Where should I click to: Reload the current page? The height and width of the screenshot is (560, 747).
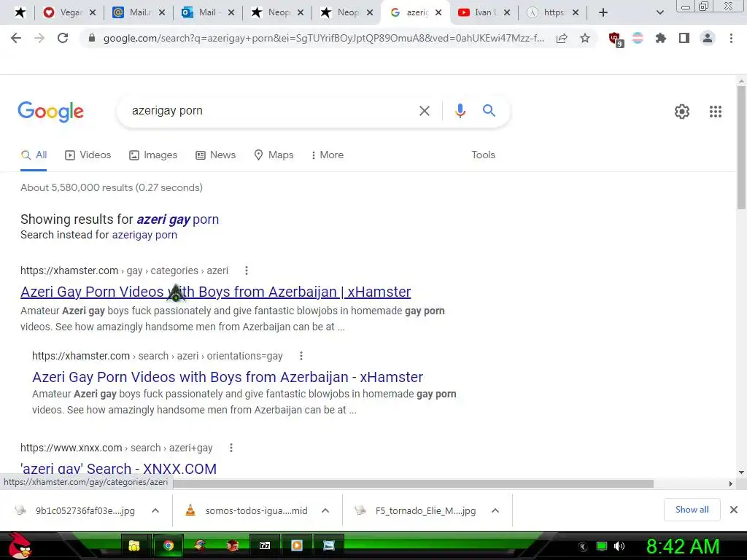pos(63,38)
